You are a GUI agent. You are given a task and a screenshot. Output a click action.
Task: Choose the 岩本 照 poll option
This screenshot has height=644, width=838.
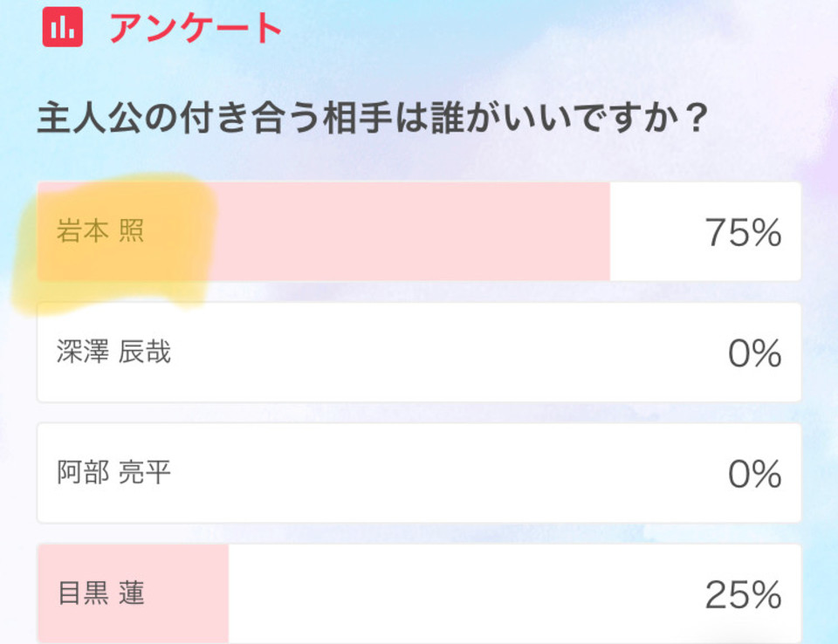tap(419, 231)
